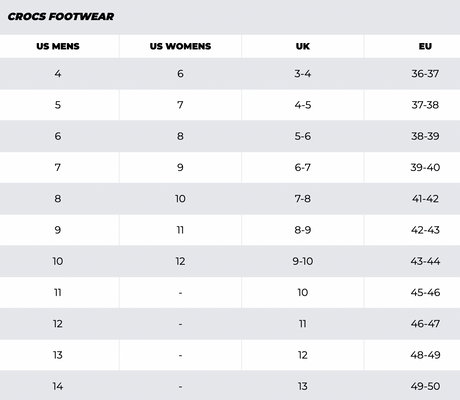Image resolution: width=460 pixels, height=400 pixels.
Task: Select the US MENS column header
Action: (58, 46)
